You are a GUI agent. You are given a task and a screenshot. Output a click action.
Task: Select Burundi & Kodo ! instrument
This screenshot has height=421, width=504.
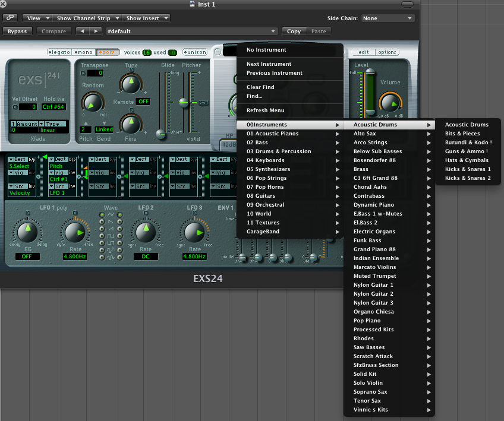pyautogui.click(x=468, y=143)
